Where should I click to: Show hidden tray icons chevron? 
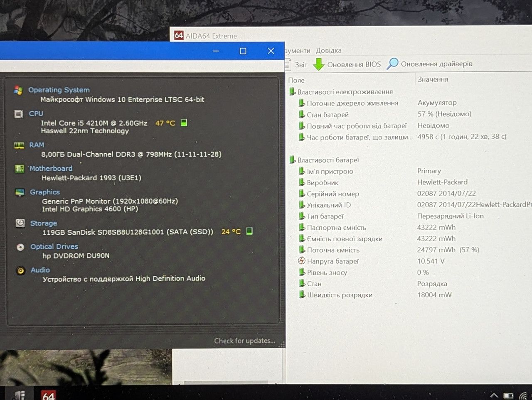pos(494,395)
